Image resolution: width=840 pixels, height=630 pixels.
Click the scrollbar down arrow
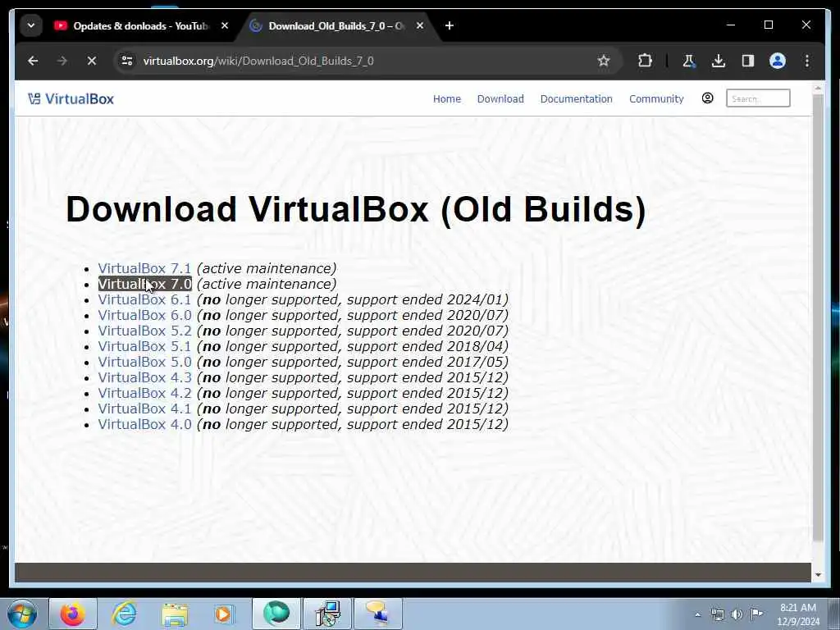coord(818,575)
